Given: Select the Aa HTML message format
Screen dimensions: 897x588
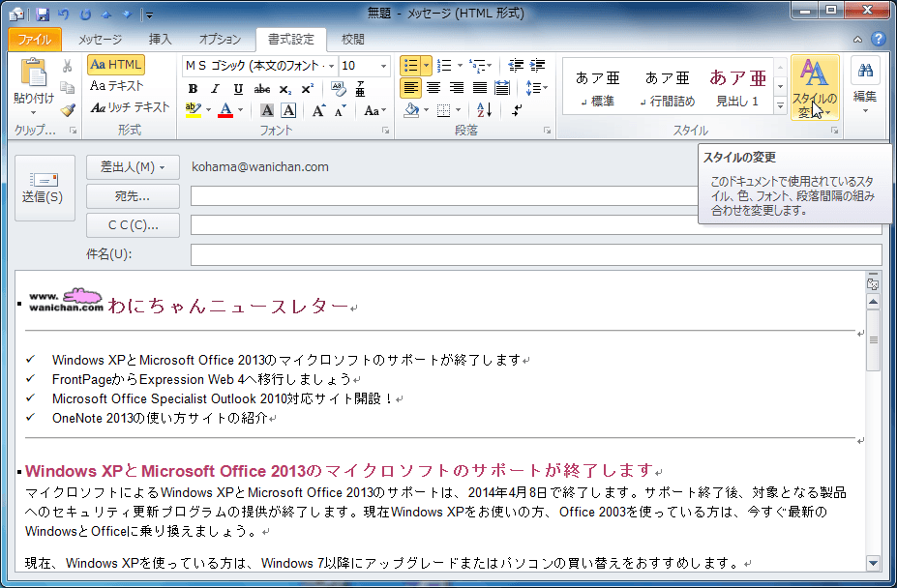Looking at the screenshot, I should click(115, 65).
